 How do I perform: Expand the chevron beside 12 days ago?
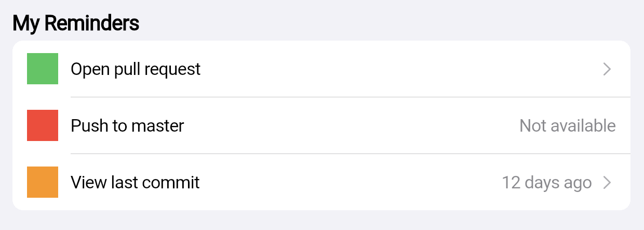pos(607,183)
